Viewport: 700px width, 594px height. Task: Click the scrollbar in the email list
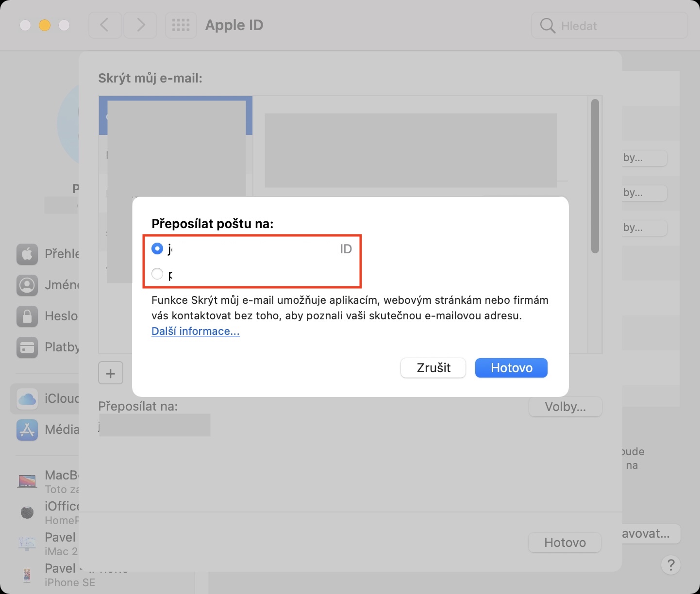click(595, 176)
